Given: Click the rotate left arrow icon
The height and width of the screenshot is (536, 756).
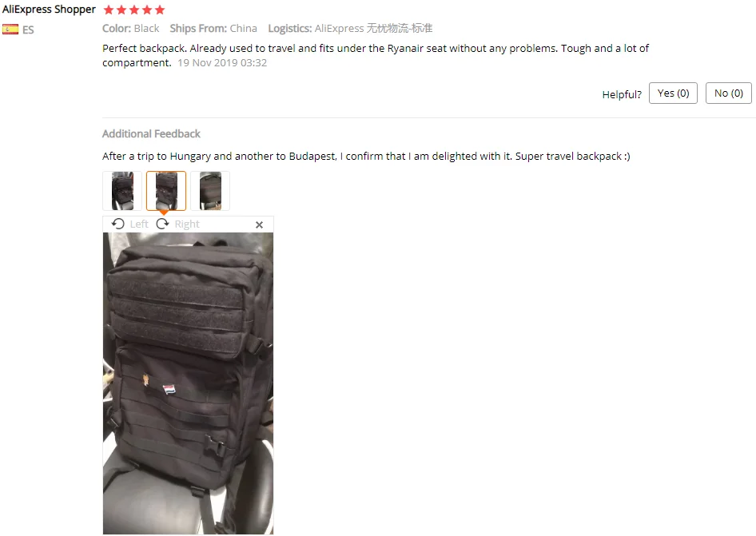Looking at the screenshot, I should coord(117,224).
